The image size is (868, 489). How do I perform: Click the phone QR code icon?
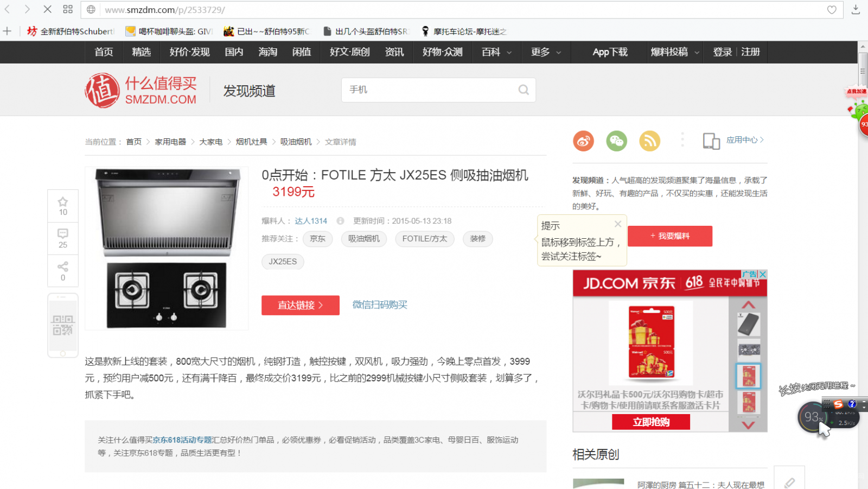[63, 325]
